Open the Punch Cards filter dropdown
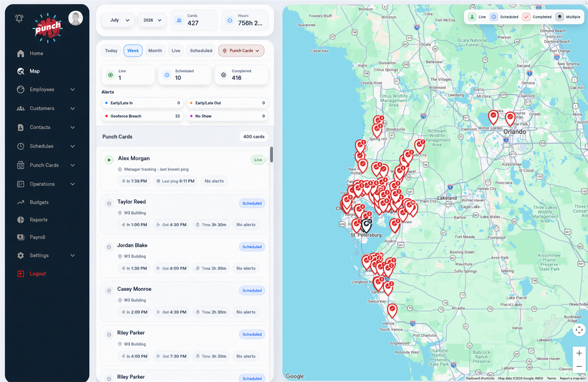The width and height of the screenshot is (588, 382). pyautogui.click(x=241, y=51)
